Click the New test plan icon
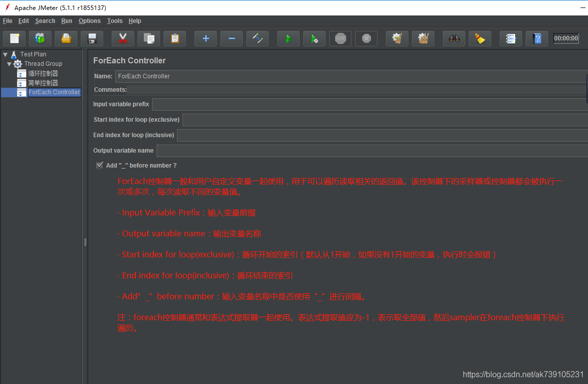The width and height of the screenshot is (588, 384). pyautogui.click(x=14, y=38)
